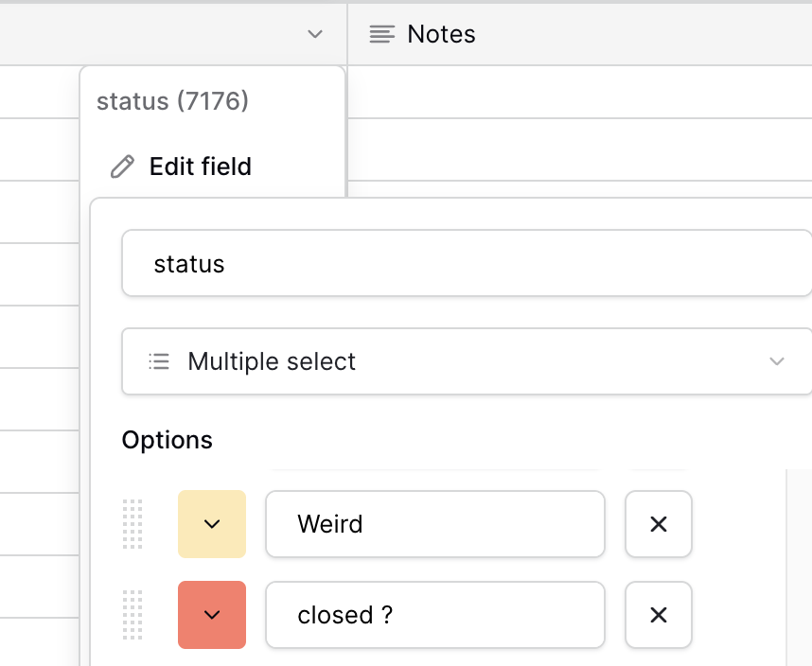Viewport: 812px width, 666px height.
Task: Open the red color picker for closed ?
Action: click(212, 615)
